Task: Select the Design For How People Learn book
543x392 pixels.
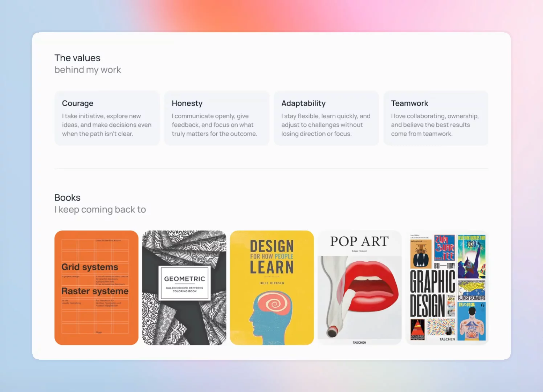Action: point(272,288)
